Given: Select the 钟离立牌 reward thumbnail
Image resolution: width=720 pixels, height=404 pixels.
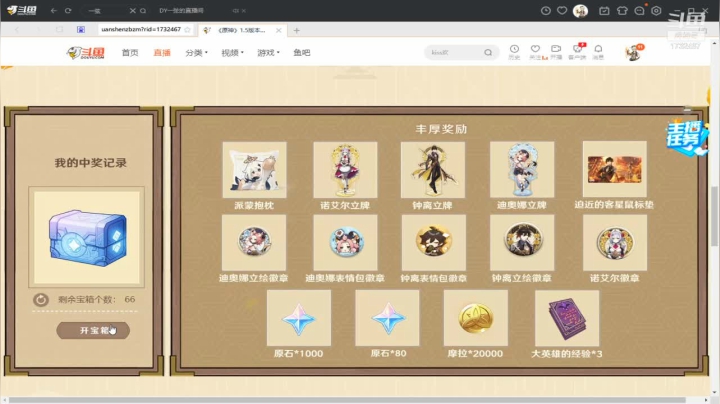Looking at the screenshot, I should (x=433, y=170).
